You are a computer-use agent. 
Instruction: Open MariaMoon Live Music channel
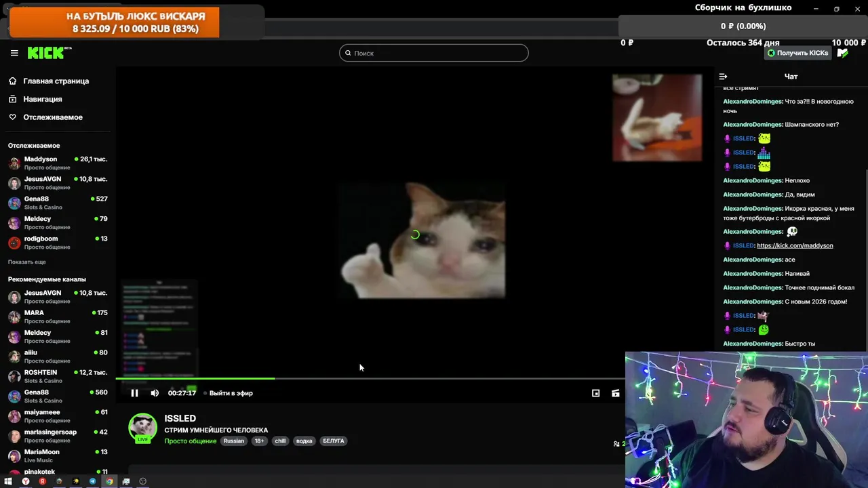click(58, 455)
